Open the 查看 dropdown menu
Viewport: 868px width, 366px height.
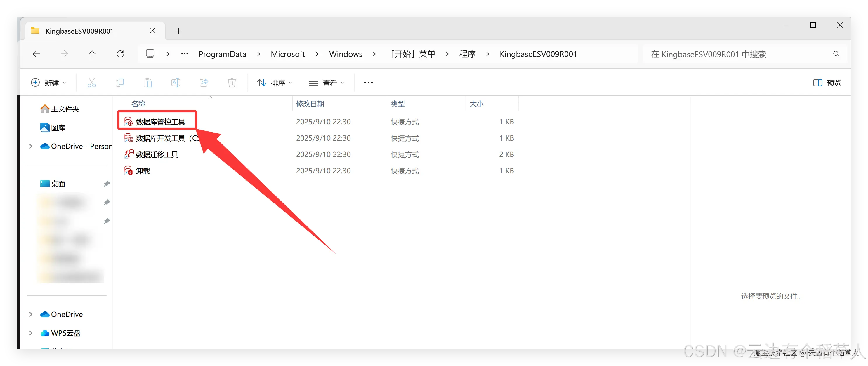[327, 83]
